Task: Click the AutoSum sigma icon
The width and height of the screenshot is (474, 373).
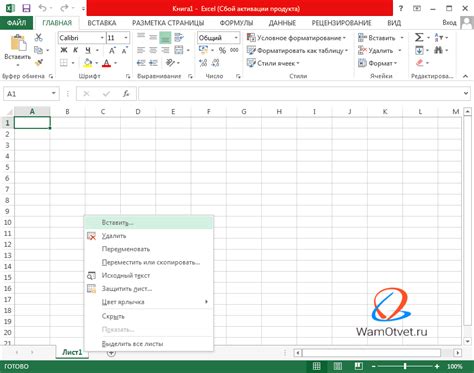Action: point(419,37)
